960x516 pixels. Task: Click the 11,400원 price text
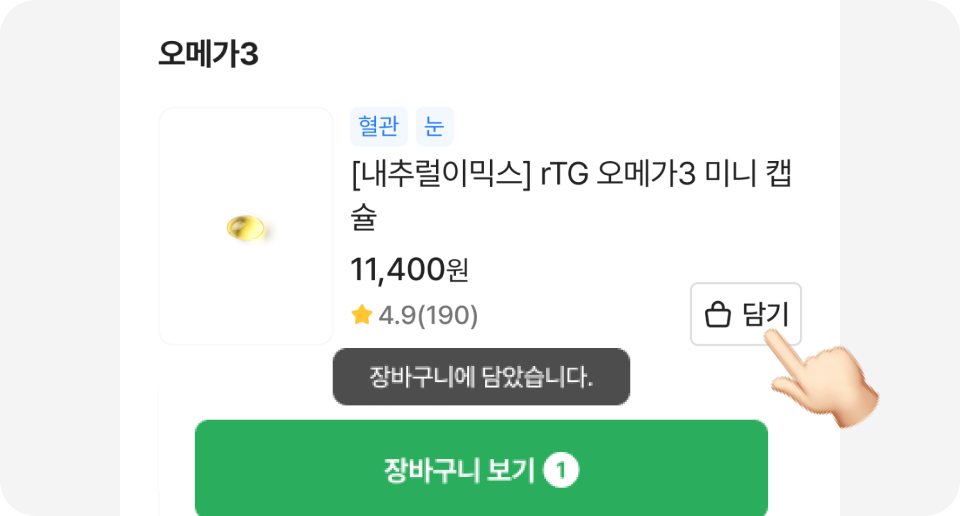point(408,269)
